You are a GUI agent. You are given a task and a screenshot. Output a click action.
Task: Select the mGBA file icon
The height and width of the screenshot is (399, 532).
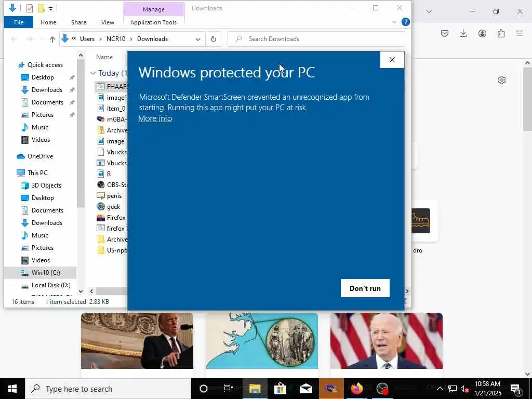pyautogui.click(x=100, y=119)
